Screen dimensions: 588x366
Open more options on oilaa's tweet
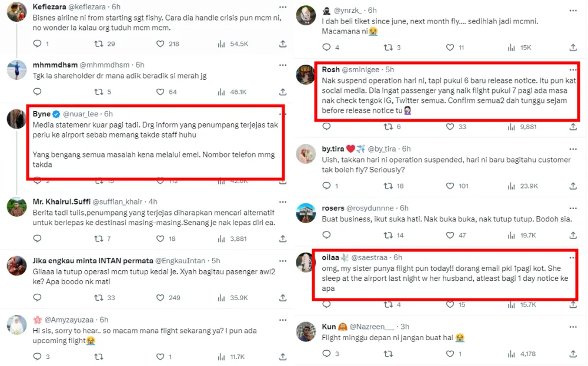coord(572,257)
